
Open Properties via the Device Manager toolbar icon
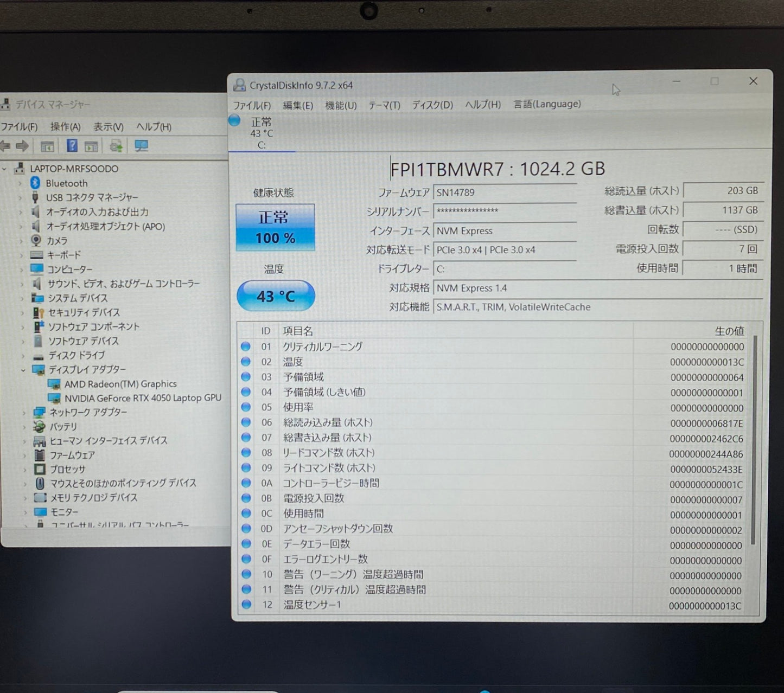tap(91, 145)
